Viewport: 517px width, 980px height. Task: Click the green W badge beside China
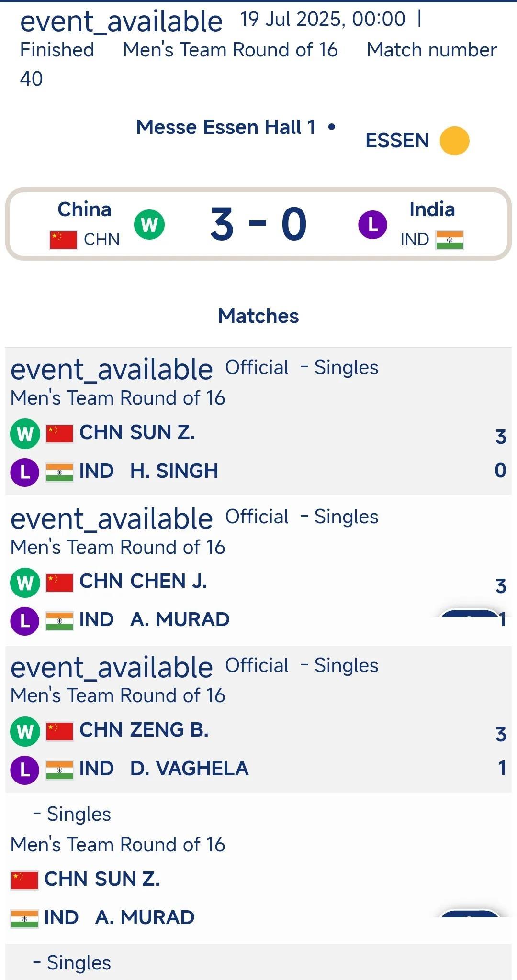[x=149, y=224]
